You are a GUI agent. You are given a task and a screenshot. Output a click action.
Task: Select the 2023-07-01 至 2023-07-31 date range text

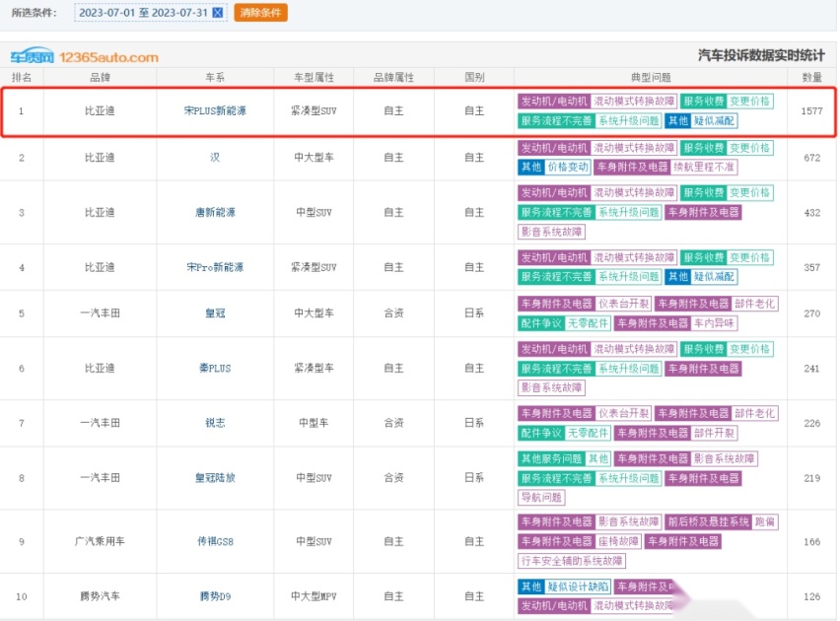coord(143,13)
